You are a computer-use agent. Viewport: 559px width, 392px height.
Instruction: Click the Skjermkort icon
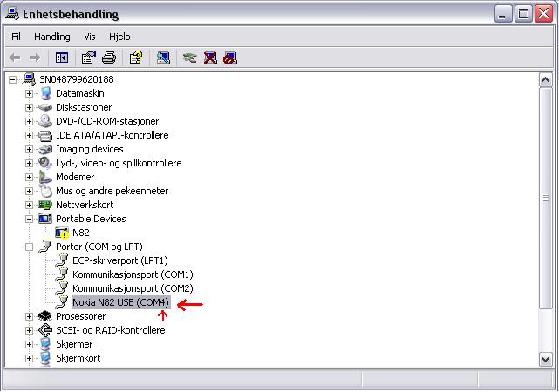point(45,358)
